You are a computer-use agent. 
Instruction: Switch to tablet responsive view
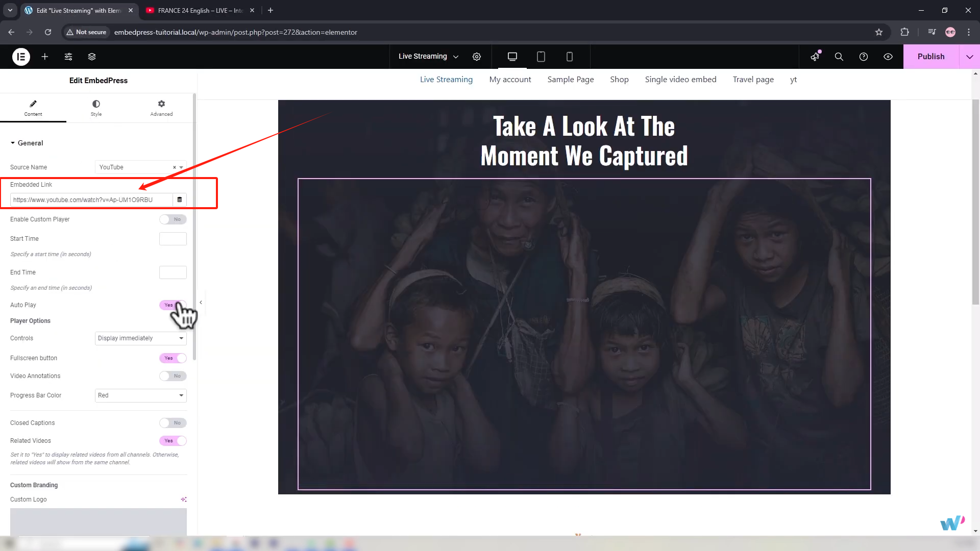click(x=541, y=57)
